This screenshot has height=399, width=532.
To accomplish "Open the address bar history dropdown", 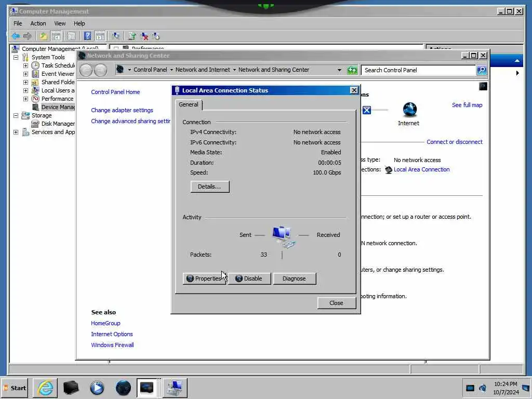I will pyautogui.click(x=339, y=70).
